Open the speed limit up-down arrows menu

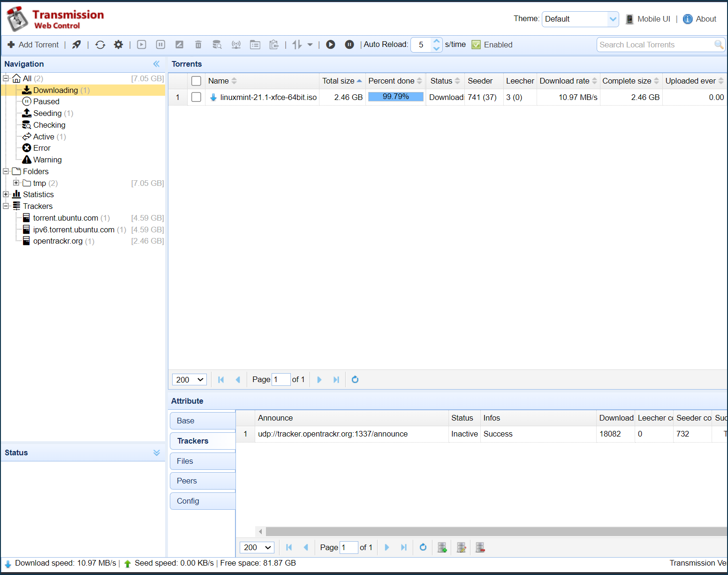point(302,45)
